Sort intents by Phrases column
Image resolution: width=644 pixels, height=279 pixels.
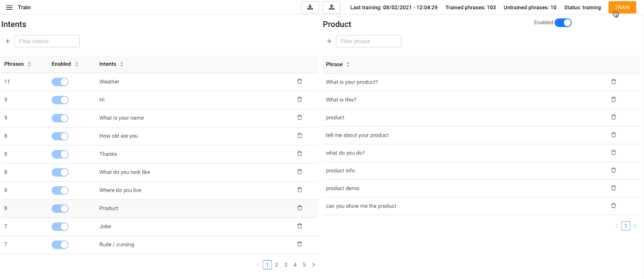click(x=29, y=64)
